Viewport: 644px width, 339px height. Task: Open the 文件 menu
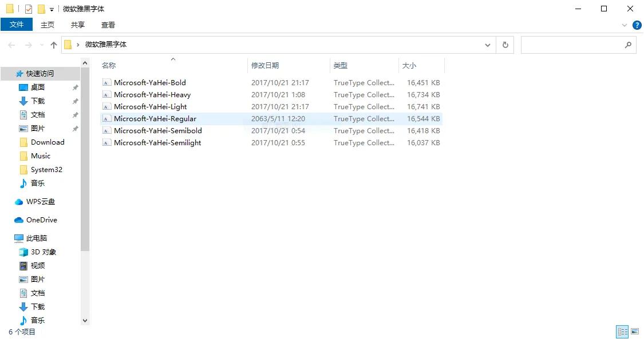(x=17, y=25)
